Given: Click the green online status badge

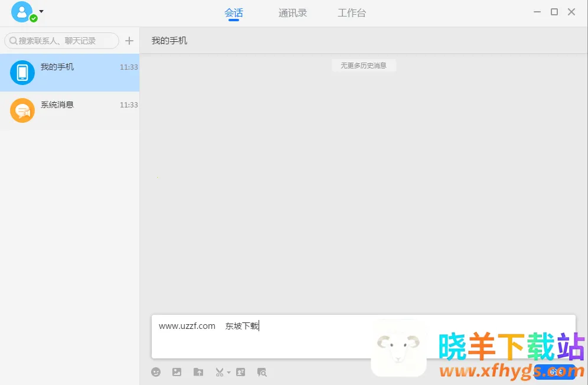Looking at the screenshot, I should coord(34,18).
